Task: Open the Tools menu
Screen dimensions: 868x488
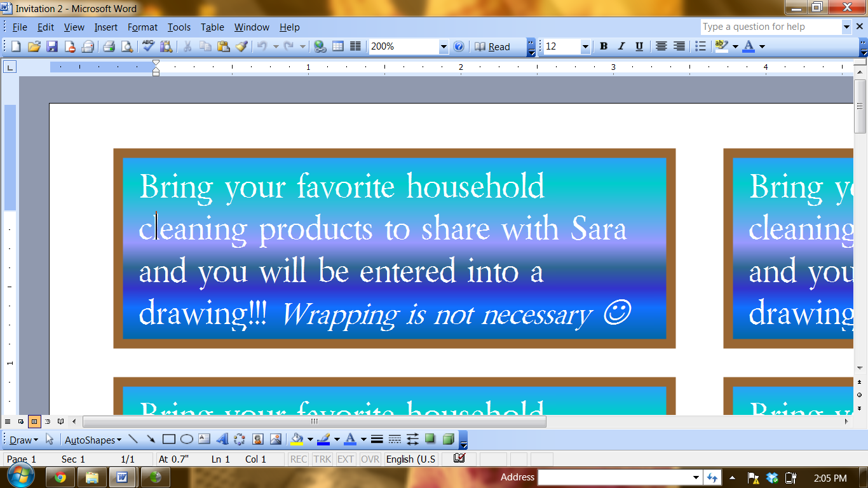Action: click(x=179, y=27)
